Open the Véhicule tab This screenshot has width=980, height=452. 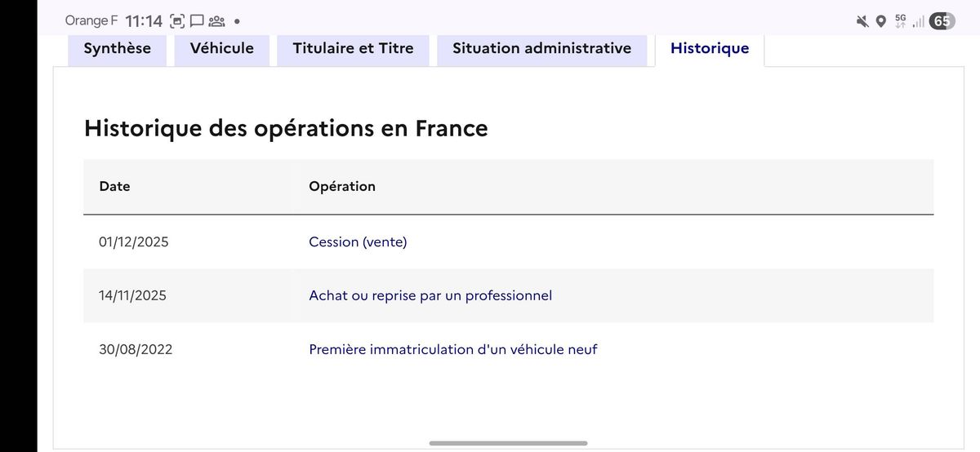point(221,48)
